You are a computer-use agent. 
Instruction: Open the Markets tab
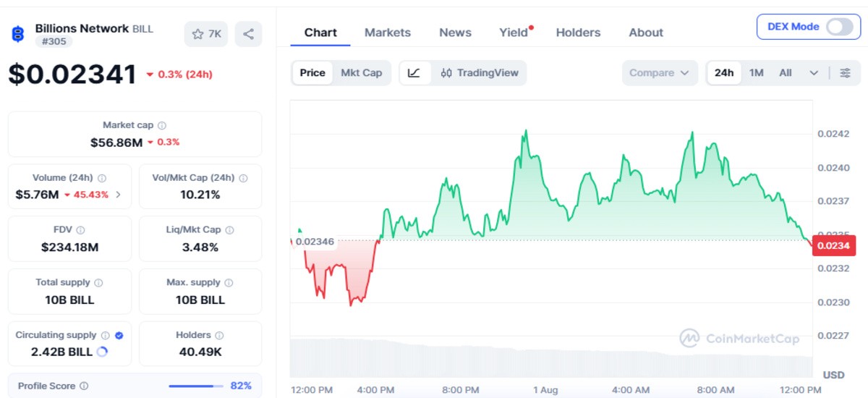[x=388, y=33]
